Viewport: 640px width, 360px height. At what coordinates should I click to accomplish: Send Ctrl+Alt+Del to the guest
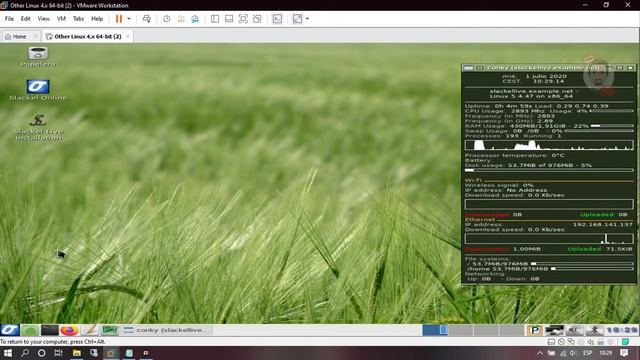pos(147,19)
